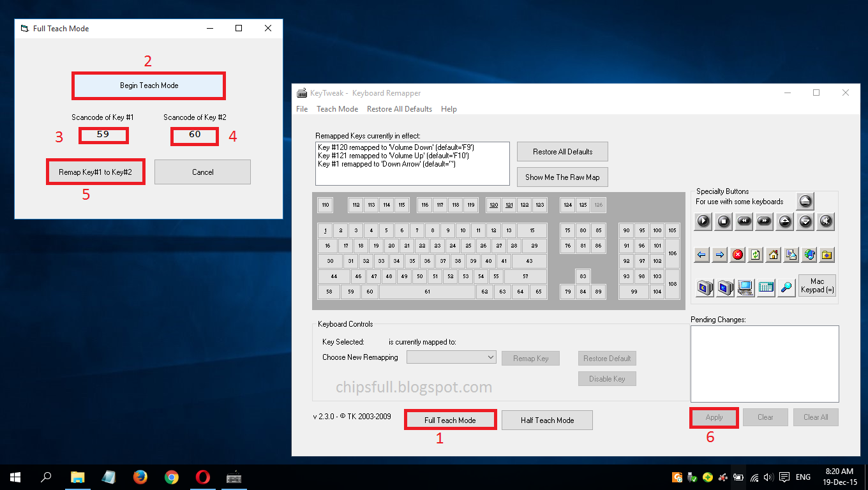Select key 57 on the keyboard layout
The width and height of the screenshot is (868, 490).
[x=525, y=276]
